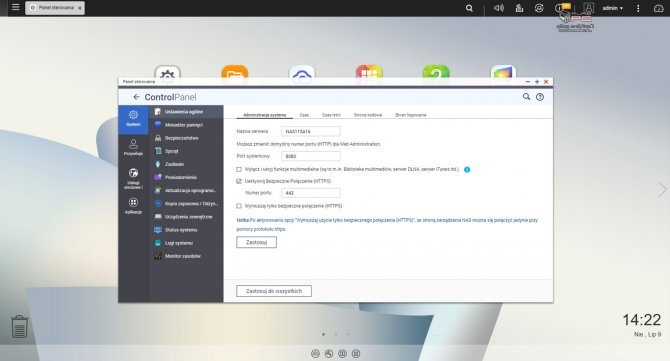Select the Aplikacje category icon
The width and height of the screenshot is (670, 361).
(133, 205)
